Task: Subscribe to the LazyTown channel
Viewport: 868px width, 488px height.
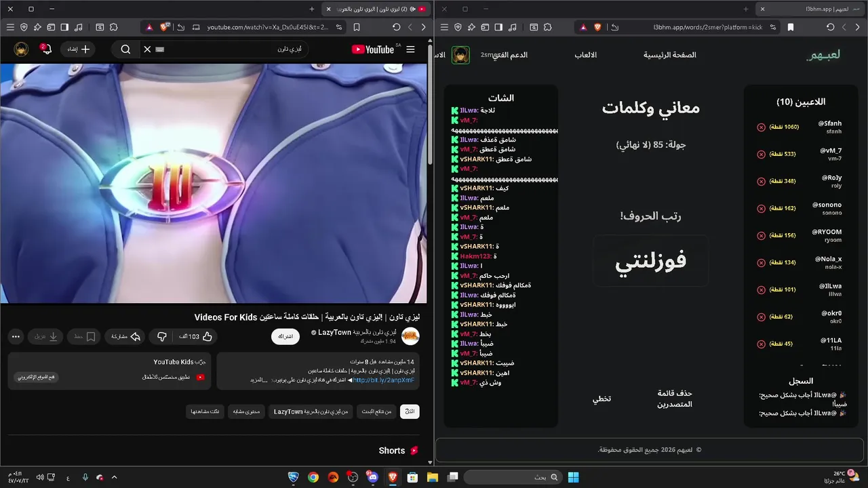Action: click(x=286, y=337)
